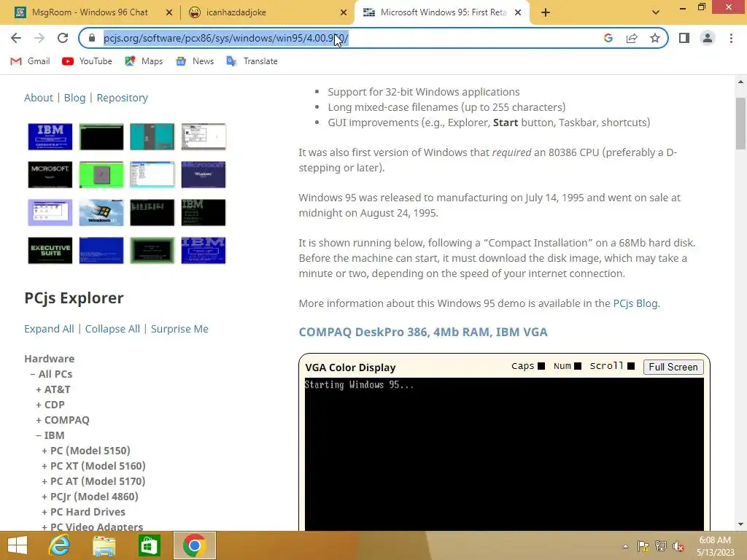Collapse the IBM tree node
The height and width of the screenshot is (560, 747).
tap(50, 435)
